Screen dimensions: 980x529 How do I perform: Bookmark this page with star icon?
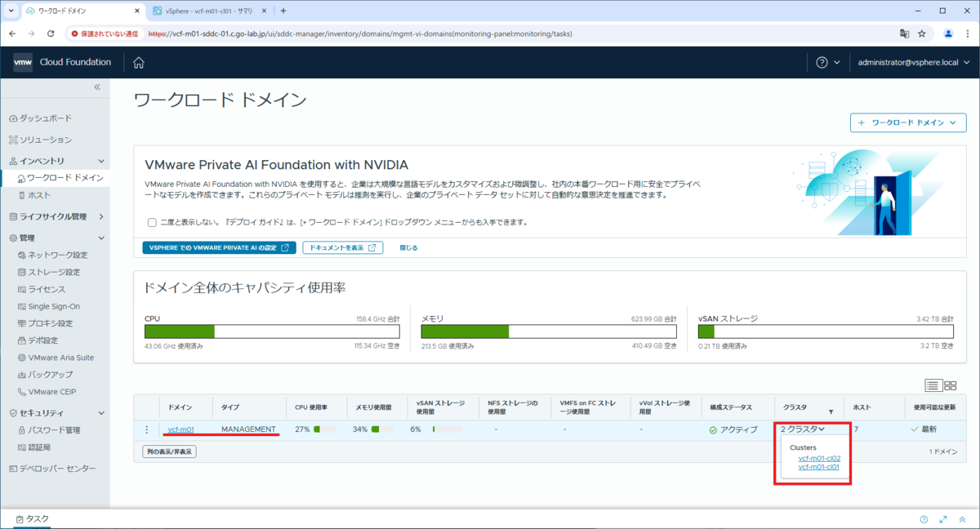tap(922, 33)
